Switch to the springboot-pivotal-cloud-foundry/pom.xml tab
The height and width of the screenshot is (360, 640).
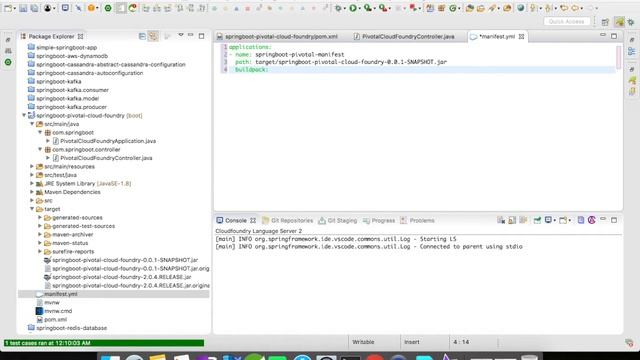click(x=278, y=36)
